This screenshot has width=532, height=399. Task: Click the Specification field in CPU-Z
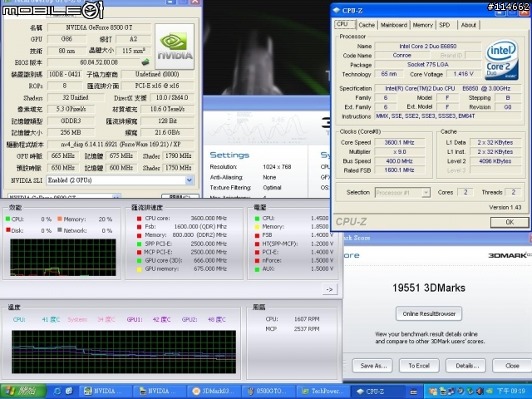pos(448,89)
